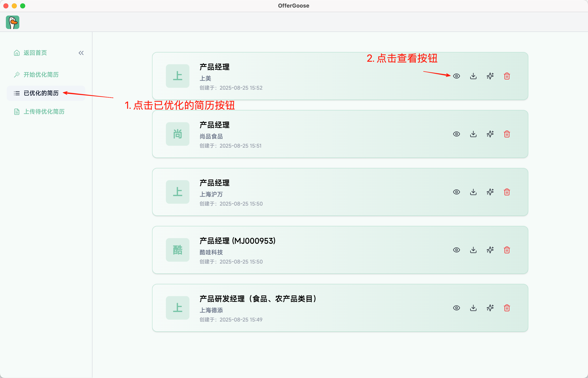Open the 产品研发经理 resume card title

(258, 299)
